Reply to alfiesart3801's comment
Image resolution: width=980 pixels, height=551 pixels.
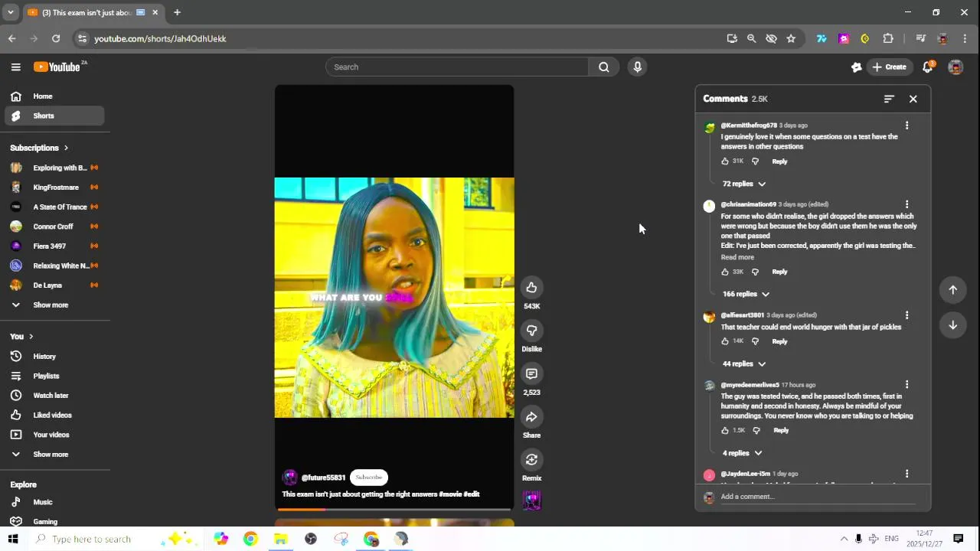pos(779,341)
